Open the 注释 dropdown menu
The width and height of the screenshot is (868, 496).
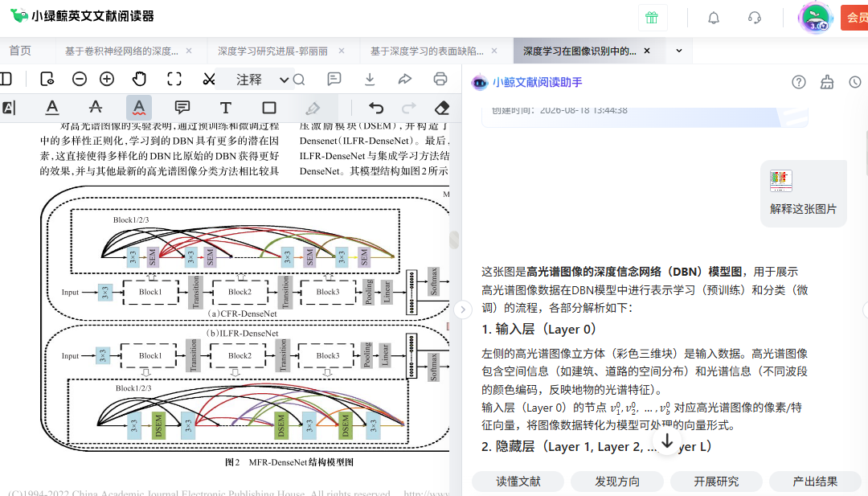click(x=260, y=80)
